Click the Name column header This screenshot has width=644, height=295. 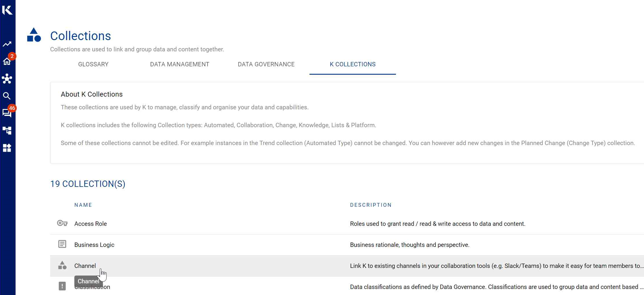(83, 205)
